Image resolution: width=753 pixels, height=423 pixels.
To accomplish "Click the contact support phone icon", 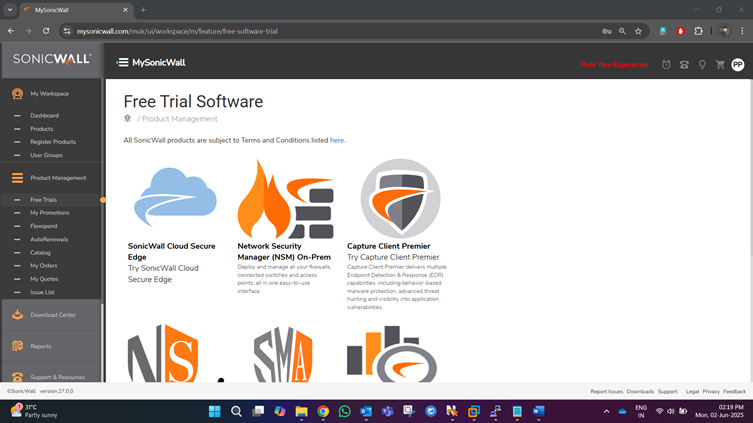I will click(x=684, y=65).
